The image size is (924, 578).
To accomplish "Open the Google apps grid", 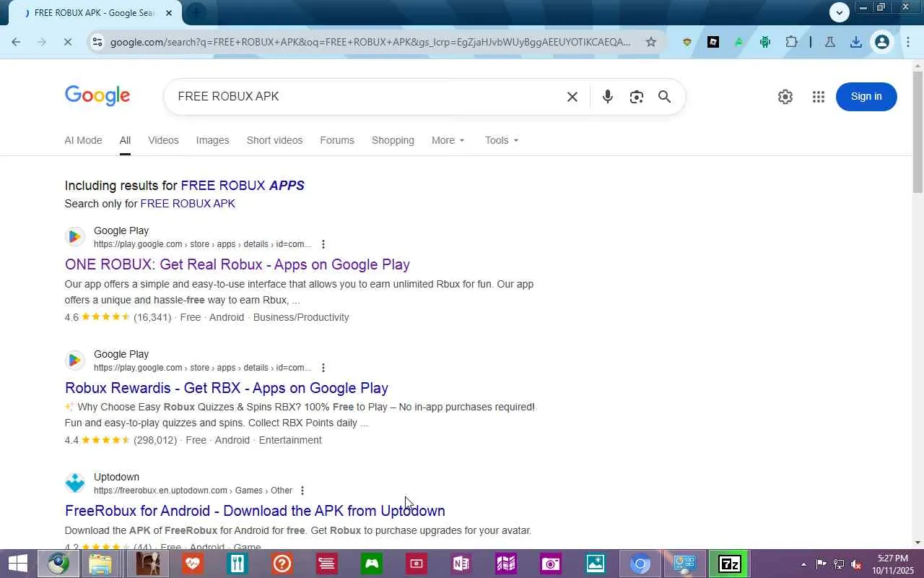I will coord(819,97).
